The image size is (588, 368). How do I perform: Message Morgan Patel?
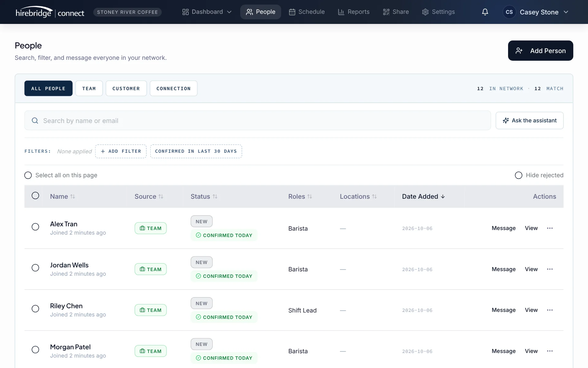pyautogui.click(x=503, y=351)
